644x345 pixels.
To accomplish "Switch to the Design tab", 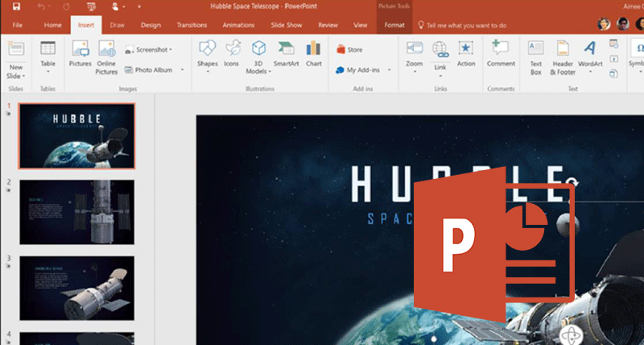I will pyautogui.click(x=151, y=25).
